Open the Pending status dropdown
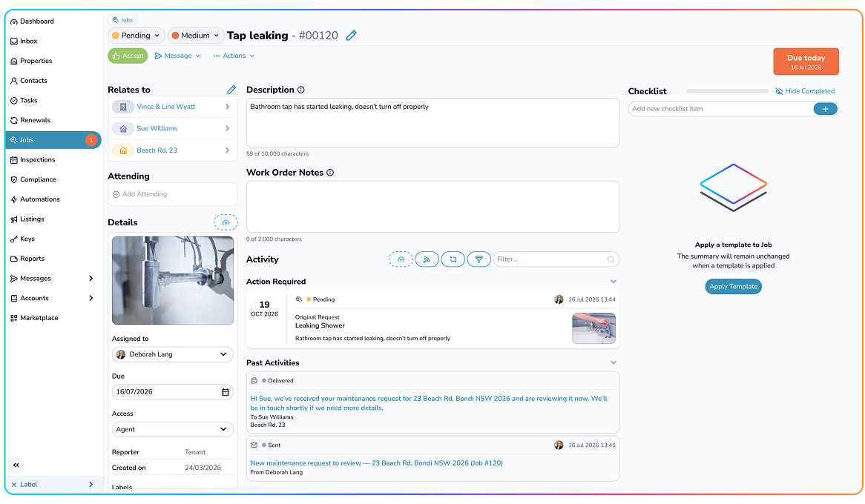This screenshot has width=865, height=504. 136,36
